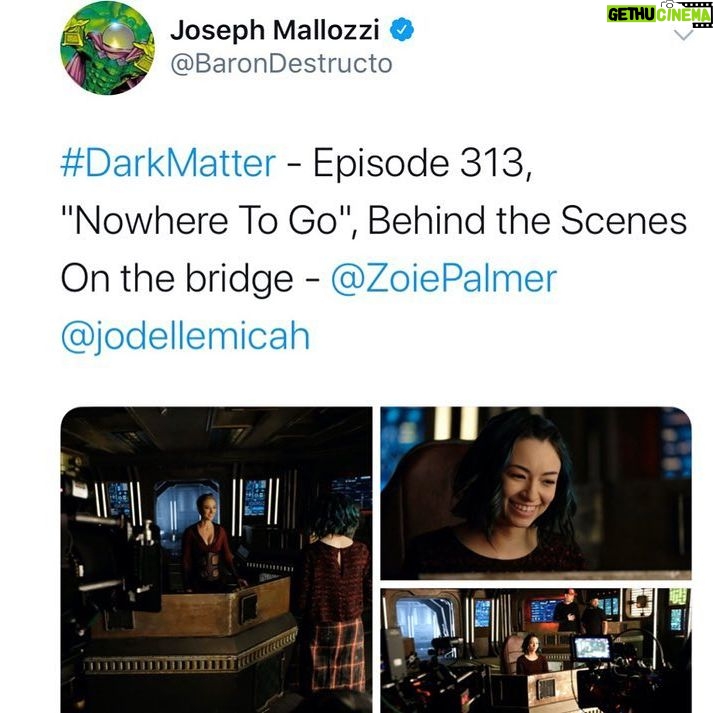The image size is (713, 713).
Task: Click the Gethu Cinema watermark logo
Action: coord(659,14)
